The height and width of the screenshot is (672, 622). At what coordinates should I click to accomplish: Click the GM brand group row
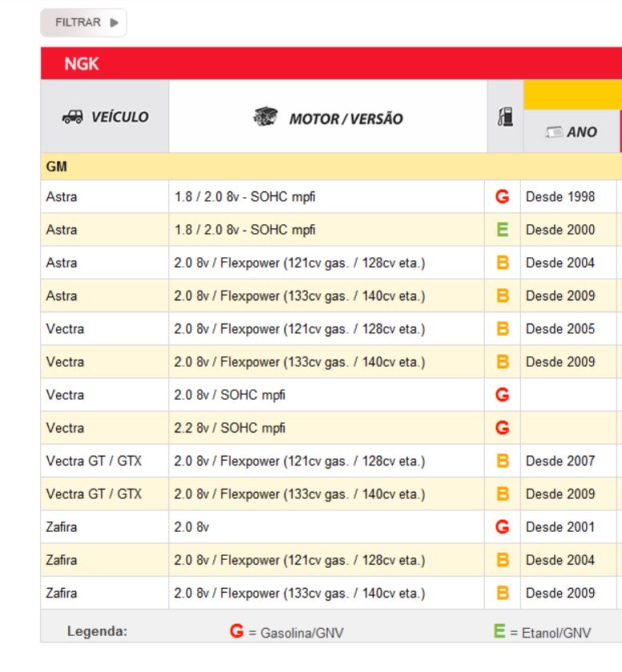tap(331, 167)
